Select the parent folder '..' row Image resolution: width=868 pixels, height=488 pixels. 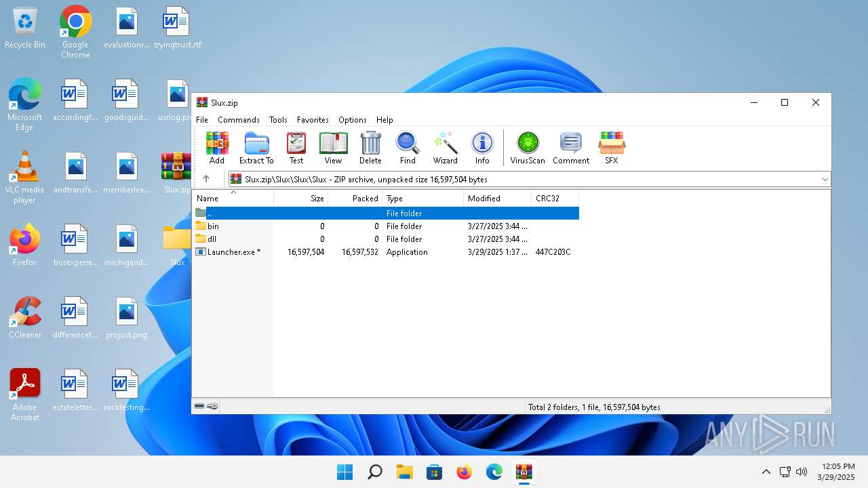(386, 213)
